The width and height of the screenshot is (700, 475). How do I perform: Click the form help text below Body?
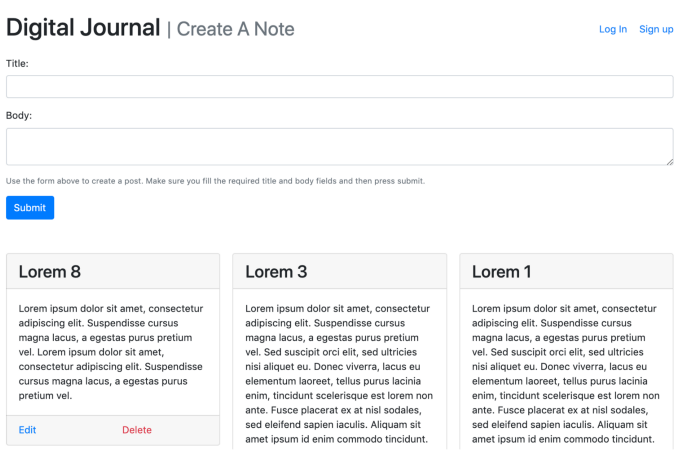215,181
